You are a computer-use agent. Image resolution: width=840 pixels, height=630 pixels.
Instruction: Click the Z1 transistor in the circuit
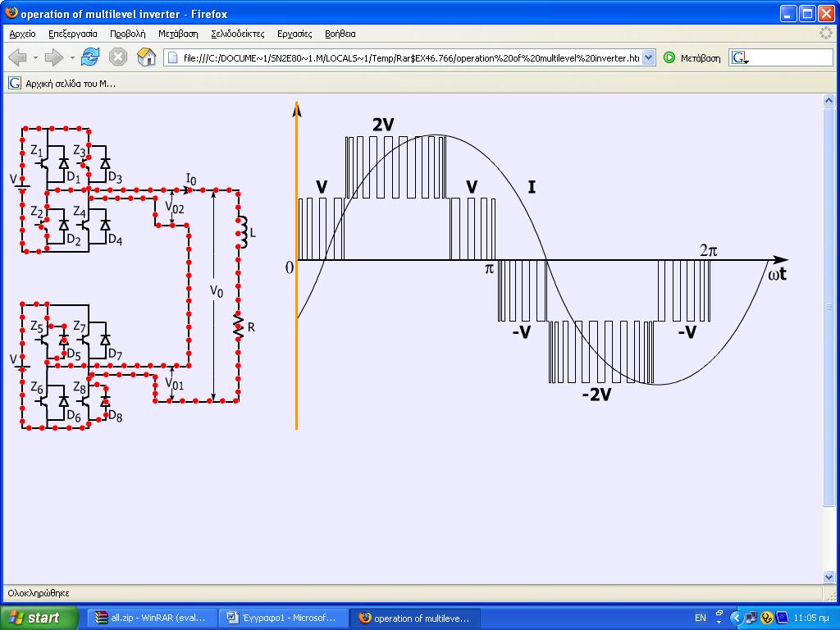click(43, 162)
